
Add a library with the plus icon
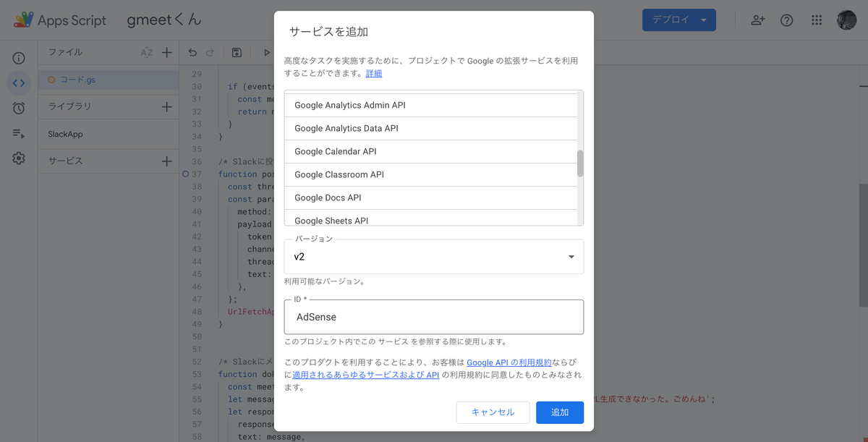coord(166,107)
